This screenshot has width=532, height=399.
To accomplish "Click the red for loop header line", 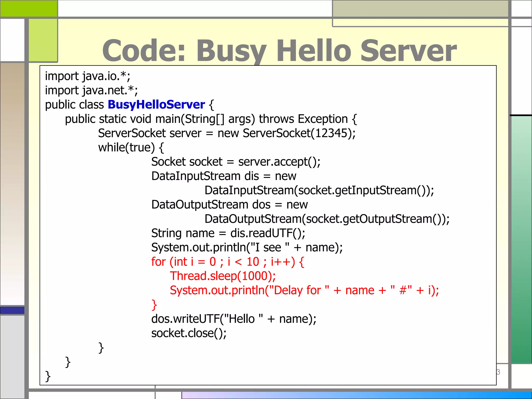I will [x=228, y=262].
